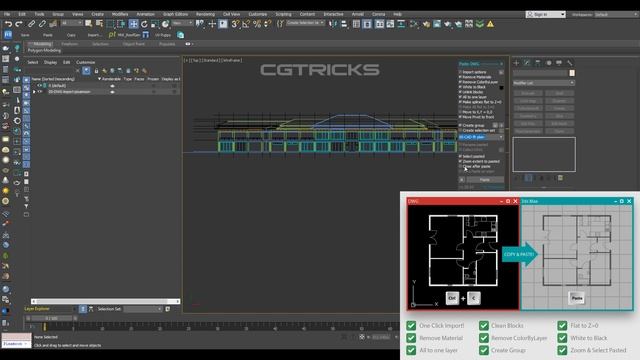Click the Wireframe viewport label

(231, 60)
